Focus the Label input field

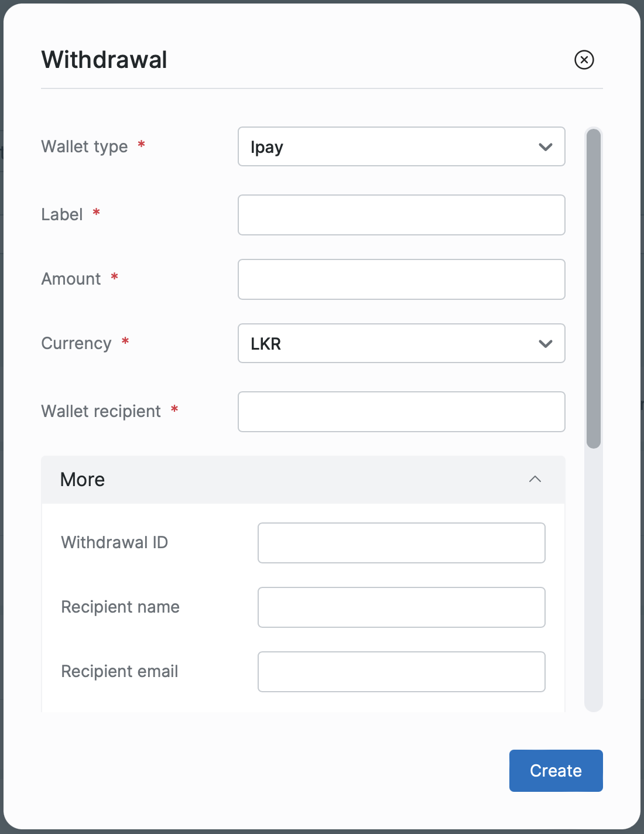[401, 215]
